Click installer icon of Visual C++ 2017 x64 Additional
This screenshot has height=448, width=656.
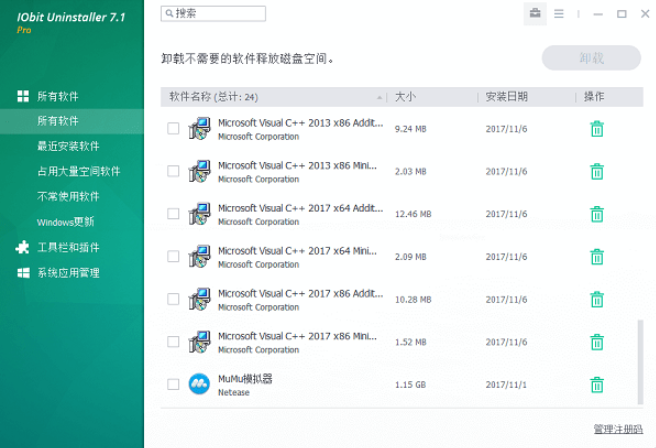click(x=199, y=214)
